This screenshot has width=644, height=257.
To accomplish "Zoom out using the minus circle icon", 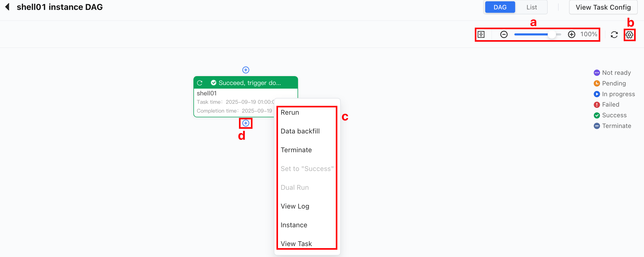I will point(504,34).
